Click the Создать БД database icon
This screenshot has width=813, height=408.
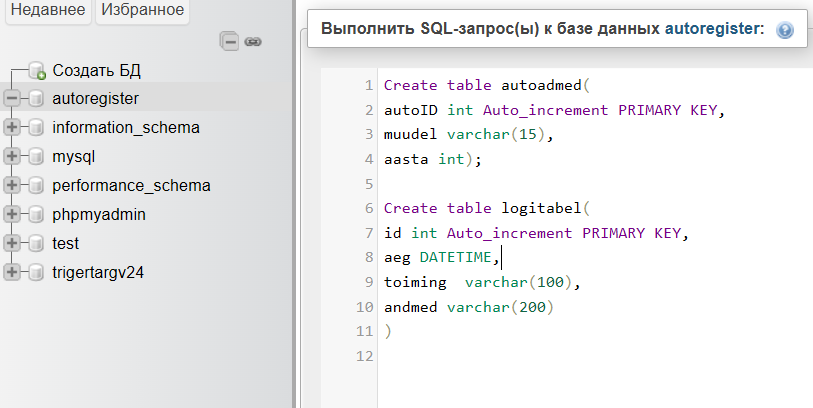tap(37, 71)
